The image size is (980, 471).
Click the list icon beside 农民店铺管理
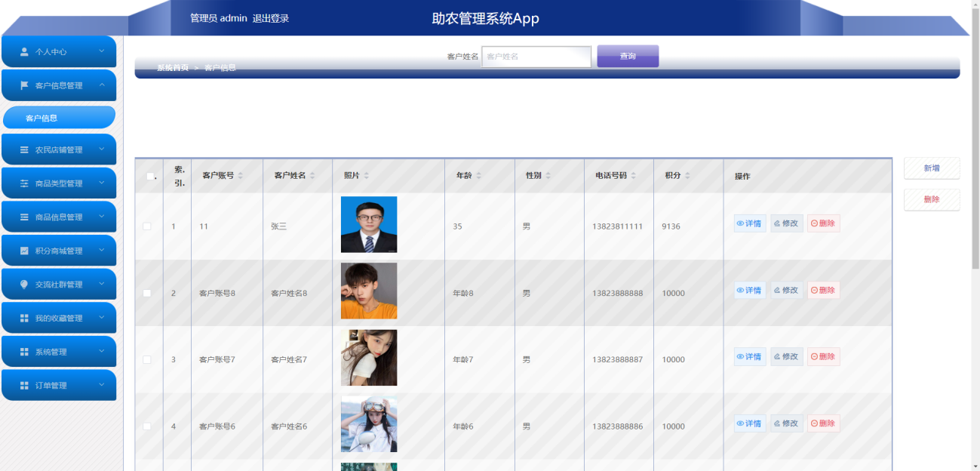coord(24,149)
